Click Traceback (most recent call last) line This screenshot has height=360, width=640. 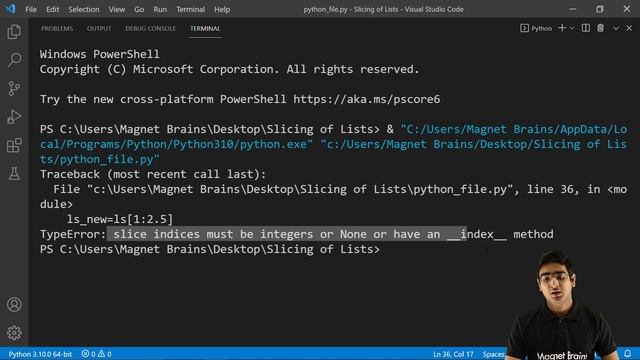(153, 174)
